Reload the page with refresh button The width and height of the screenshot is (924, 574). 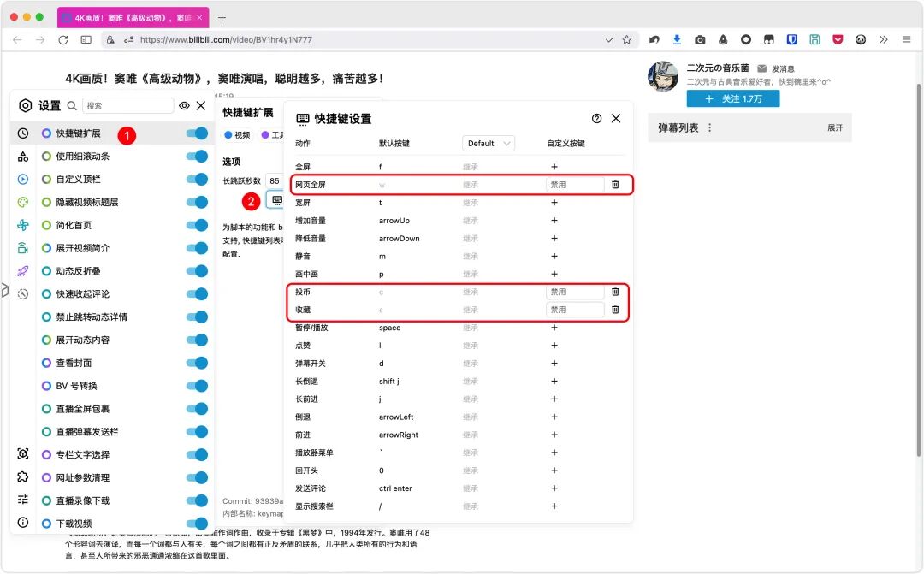63,40
